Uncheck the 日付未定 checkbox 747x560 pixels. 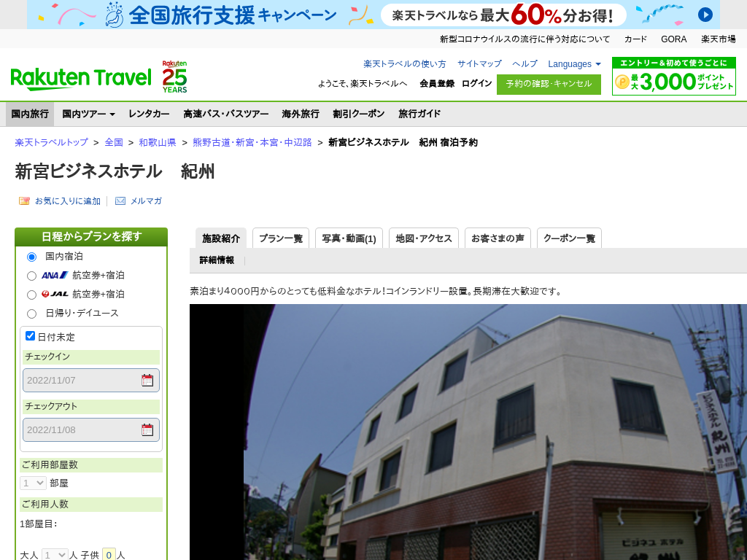click(31, 336)
